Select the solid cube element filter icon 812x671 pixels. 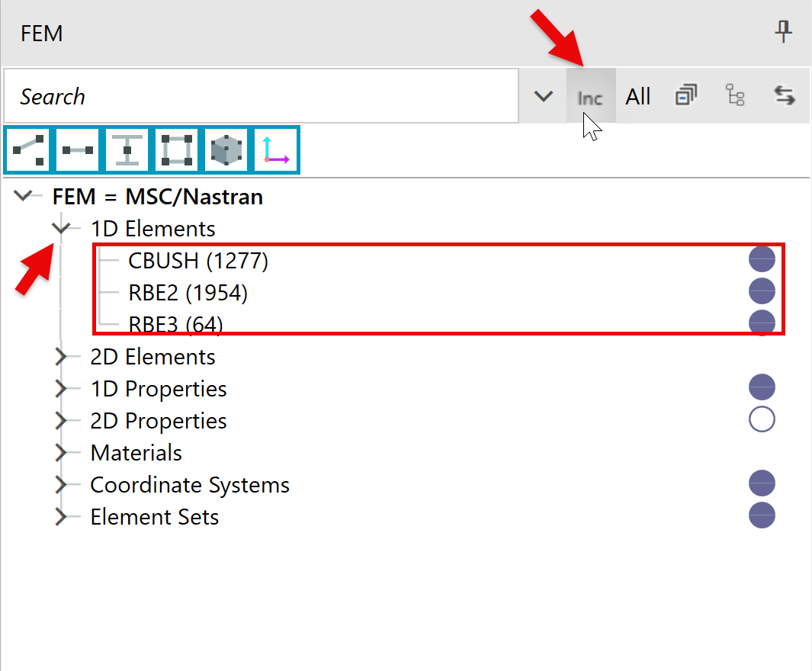[226, 149]
